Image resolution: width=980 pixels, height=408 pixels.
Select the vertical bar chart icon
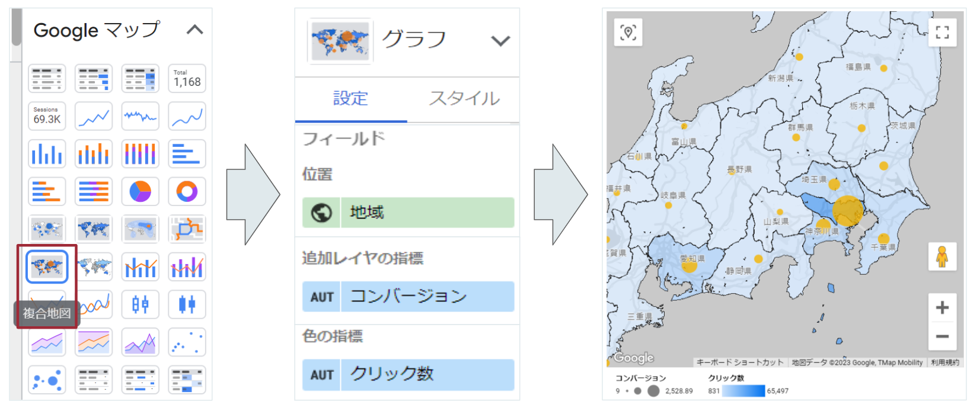tap(47, 154)
